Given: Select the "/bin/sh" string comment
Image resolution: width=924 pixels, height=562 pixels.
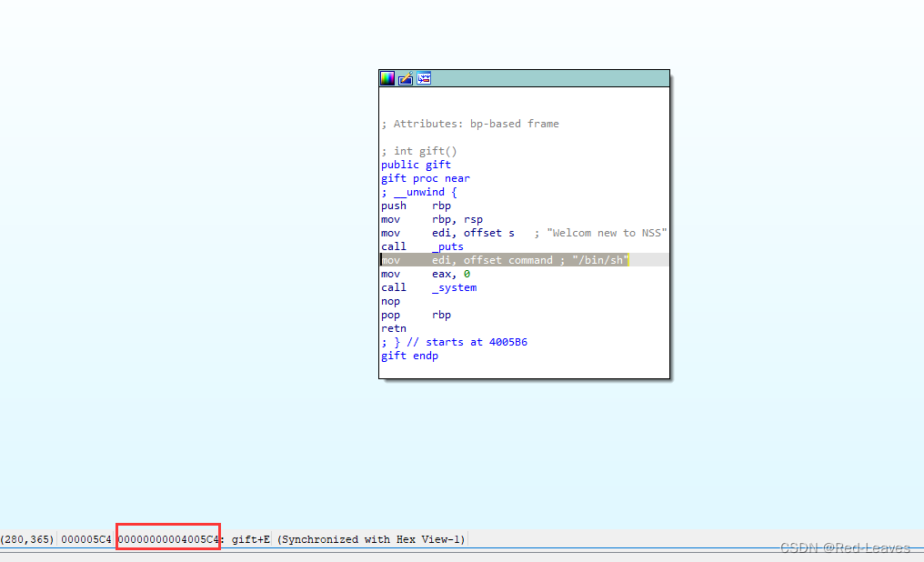Looking at the screenshot, I should pos(600,259).
